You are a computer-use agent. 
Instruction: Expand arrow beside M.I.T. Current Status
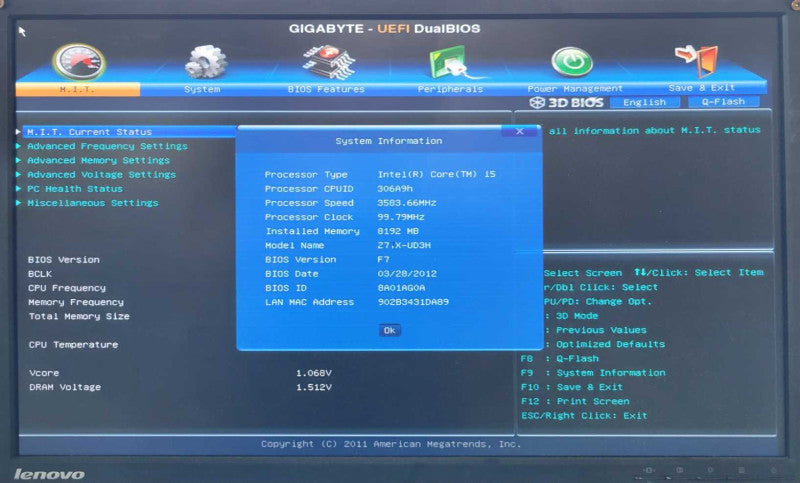(18, 132)
